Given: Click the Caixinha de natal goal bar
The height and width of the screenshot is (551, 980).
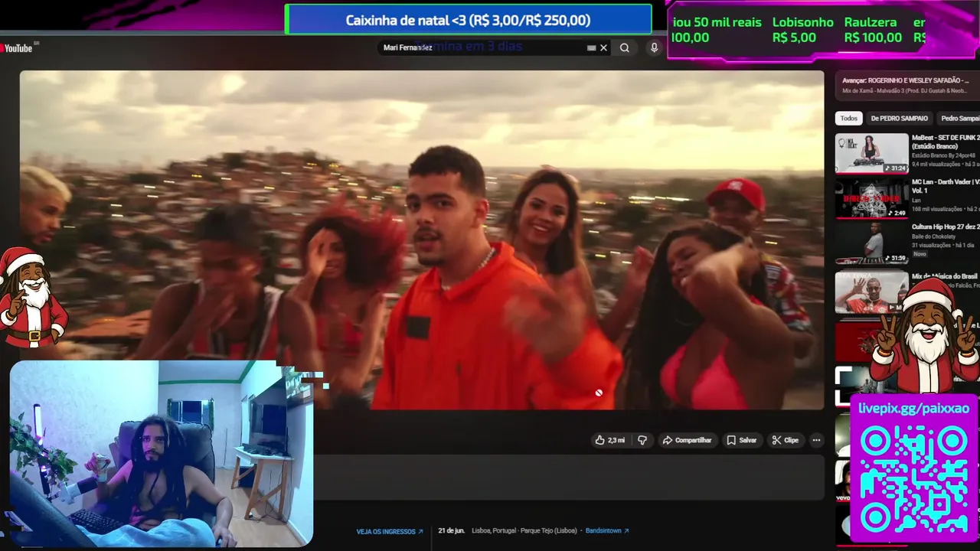Looking at the screenshot, I should [468, 20].
